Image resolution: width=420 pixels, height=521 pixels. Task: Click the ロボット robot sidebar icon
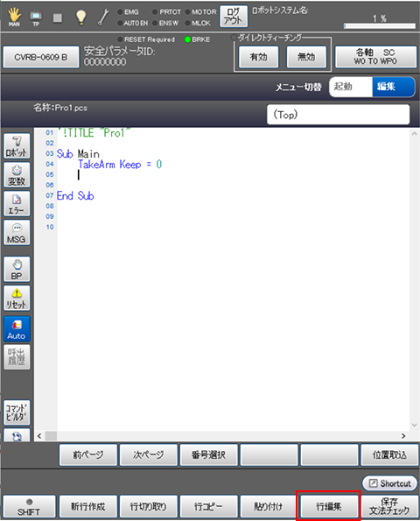pyautogui.click(x=17, y=146)
